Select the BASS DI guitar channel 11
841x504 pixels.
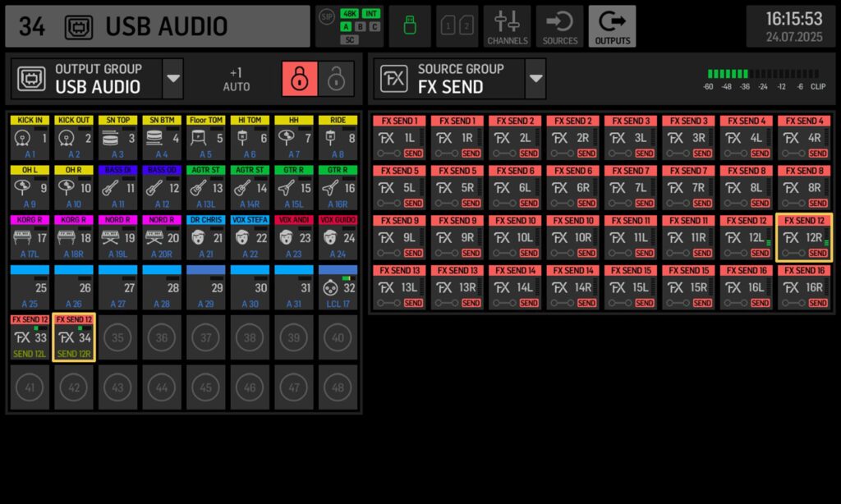pyautogui.click(x=118, y=186)
